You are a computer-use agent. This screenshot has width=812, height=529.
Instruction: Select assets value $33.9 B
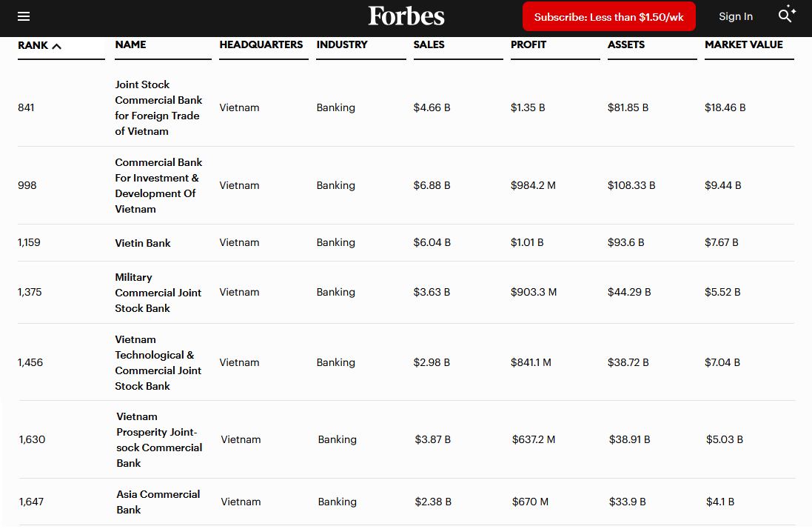tap(628, 502)
